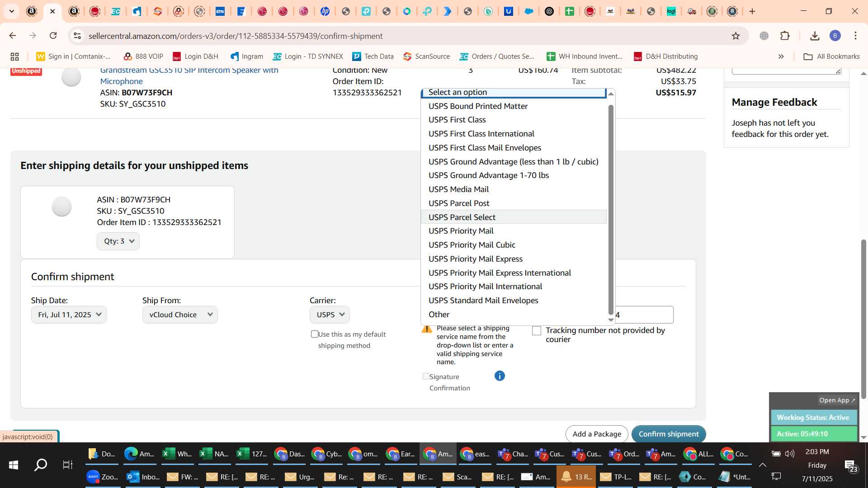This screenshot has height=488, width=868.
Task: View site information icon in address bar
Action: (77, 36)
